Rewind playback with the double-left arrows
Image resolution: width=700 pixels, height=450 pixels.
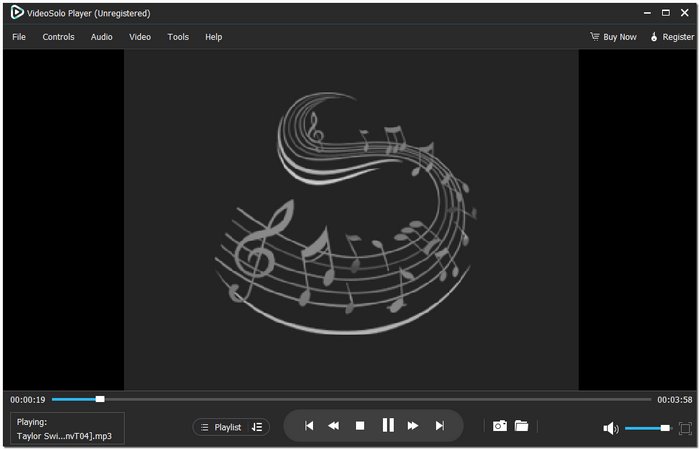333,426
